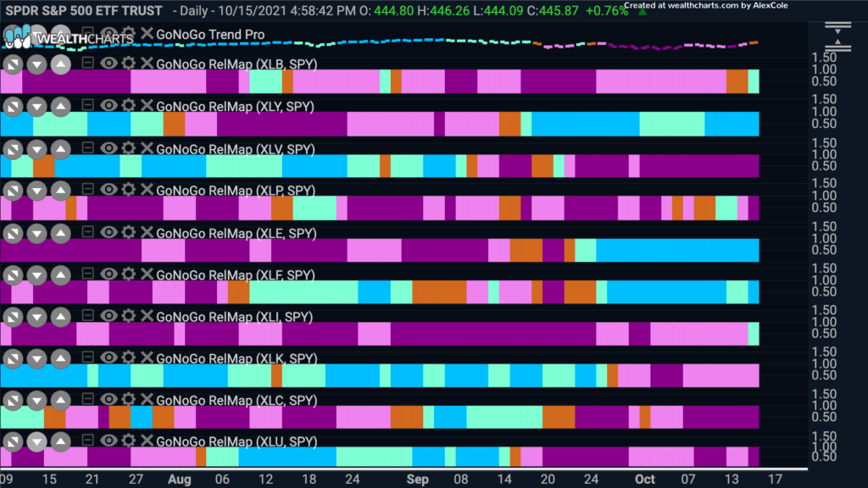Open settings gear for XLI RelMap

pos(129,316)
